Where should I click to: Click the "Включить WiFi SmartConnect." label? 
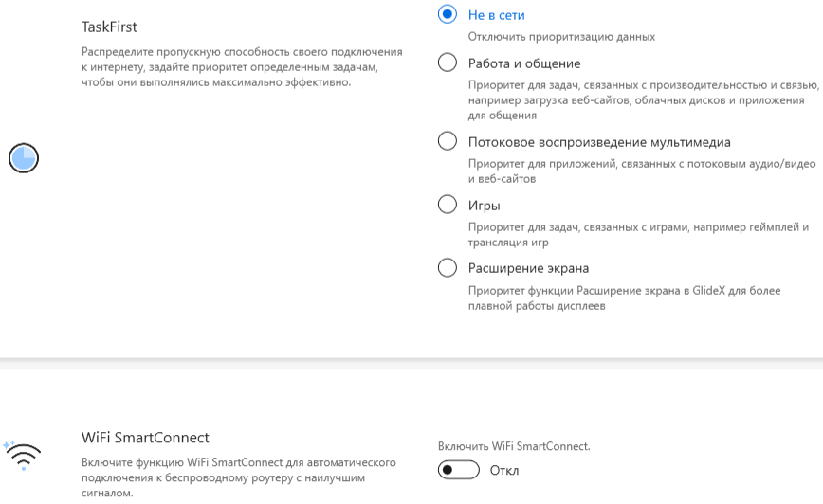coord(513,445)
